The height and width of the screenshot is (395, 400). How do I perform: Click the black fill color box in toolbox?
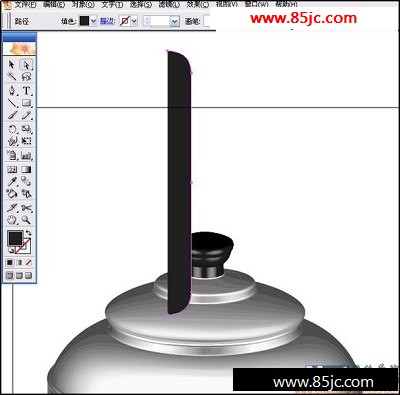point(15,238)
